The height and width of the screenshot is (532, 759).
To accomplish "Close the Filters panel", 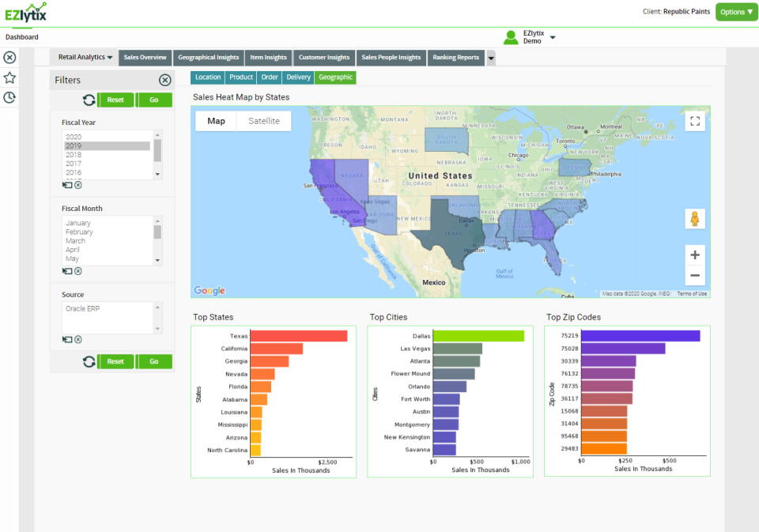I will pos(164,79).
